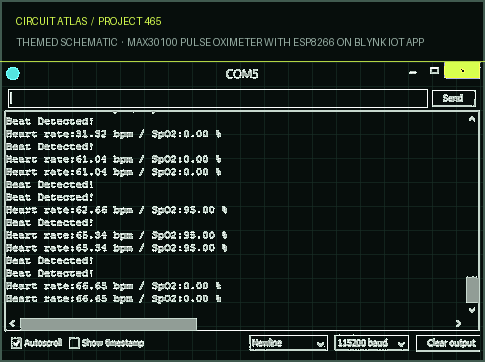The image size is (485, 362).
Task: Click the 'Heart rate:31.32 bpm' output line
Action: pyautogui.click(x=113, y=134)
